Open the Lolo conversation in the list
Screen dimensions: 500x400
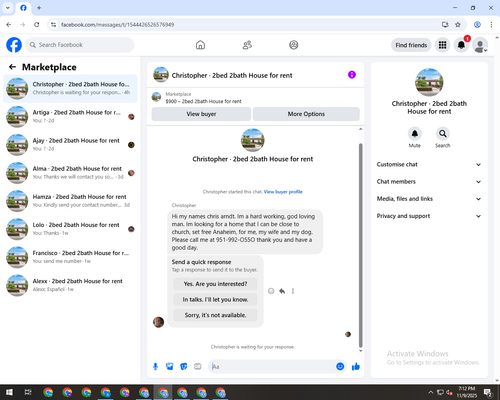(x=70, y=229)
